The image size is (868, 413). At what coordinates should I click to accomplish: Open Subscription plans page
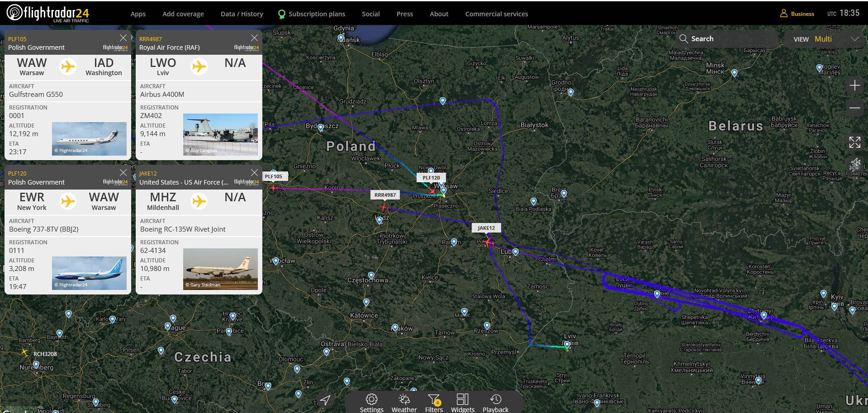point(312,14)
